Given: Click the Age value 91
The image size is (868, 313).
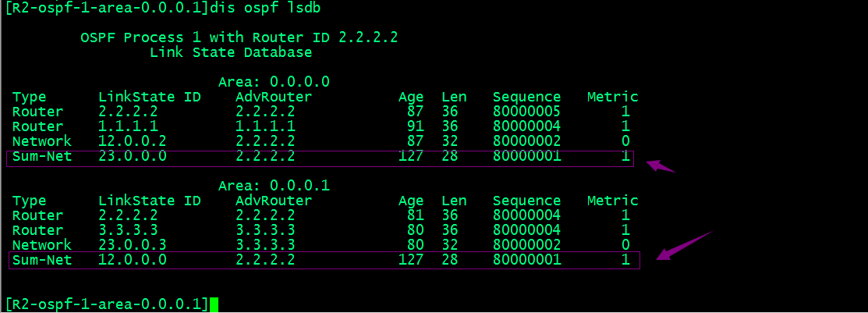Looking at the screenshot, I should pos(415,126).
